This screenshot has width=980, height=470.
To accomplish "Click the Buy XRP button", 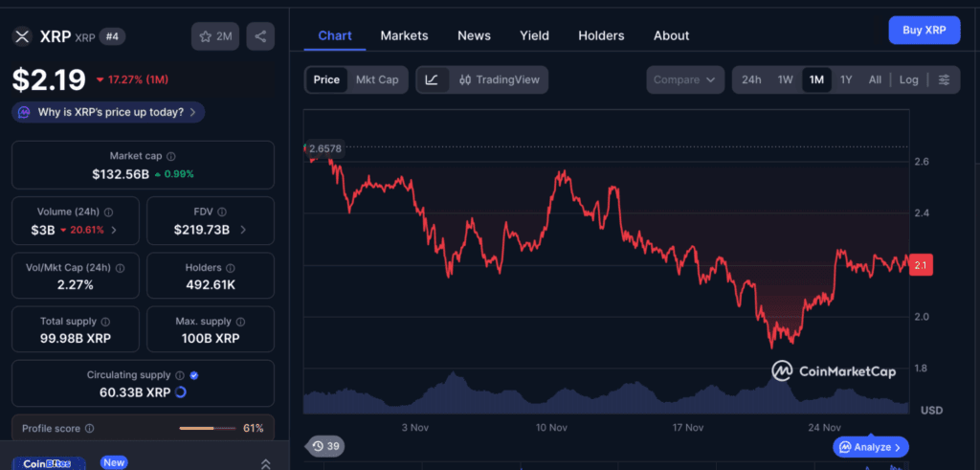I will 924,30.
